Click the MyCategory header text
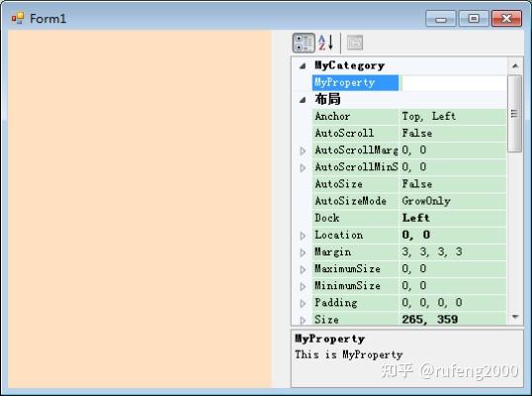The height and width of the screenshot is (396, 532). pos(349,65)
